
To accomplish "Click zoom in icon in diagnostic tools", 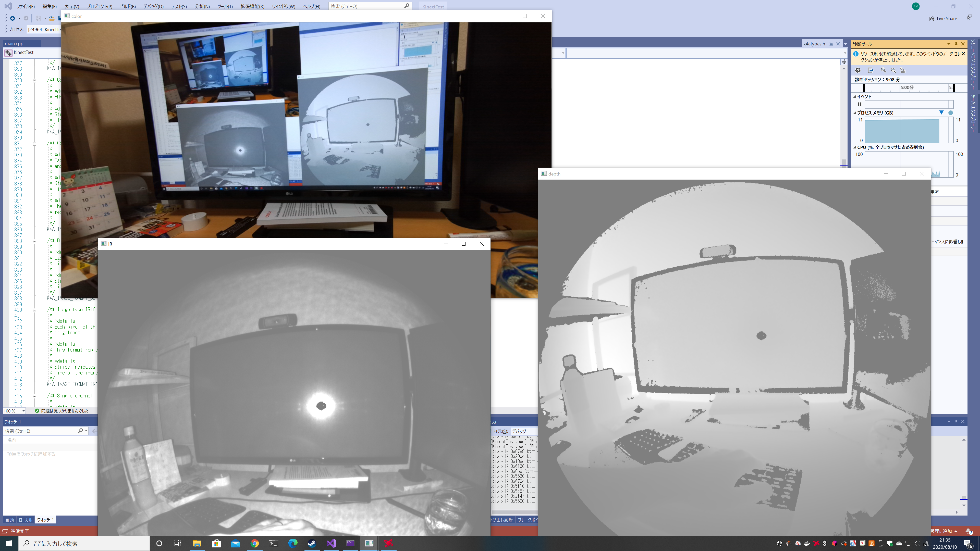I will point(883,70).
